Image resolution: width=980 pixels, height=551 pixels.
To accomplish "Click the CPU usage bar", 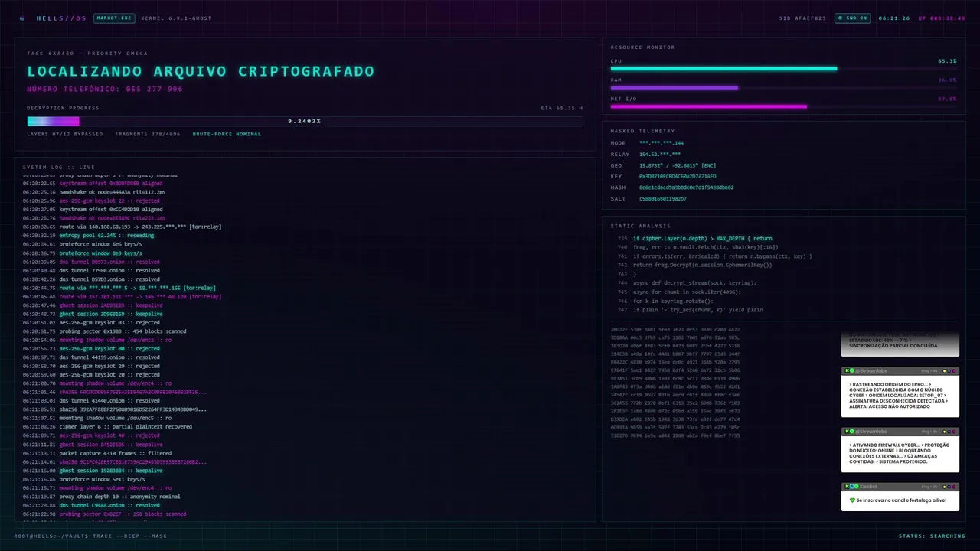I will (x=783, y=69).
